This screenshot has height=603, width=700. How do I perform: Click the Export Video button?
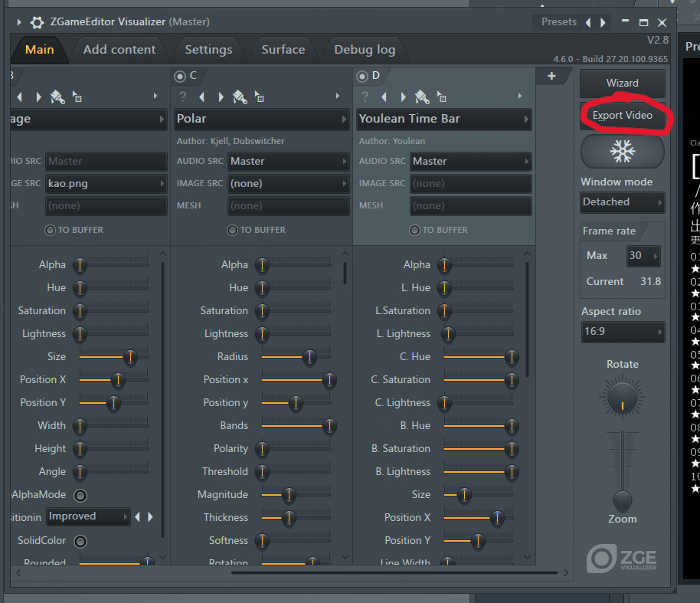[x=623, y=115]
